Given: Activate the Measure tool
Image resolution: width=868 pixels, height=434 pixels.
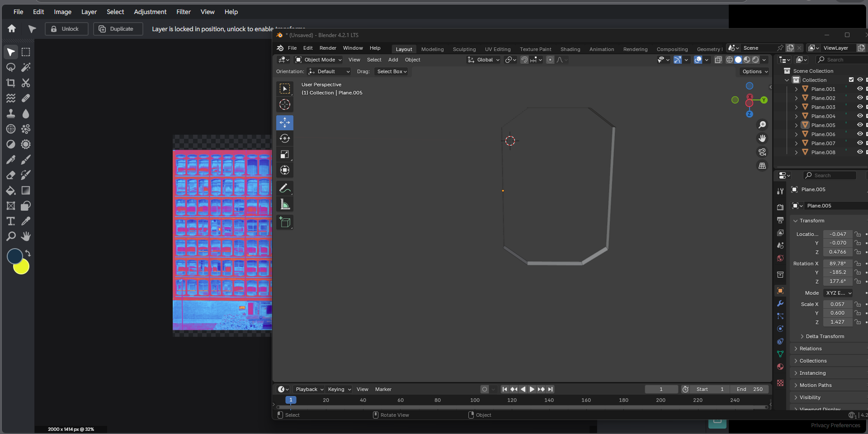Looking at the screenshot, I should pyautogui.click(x=285, y=205).
